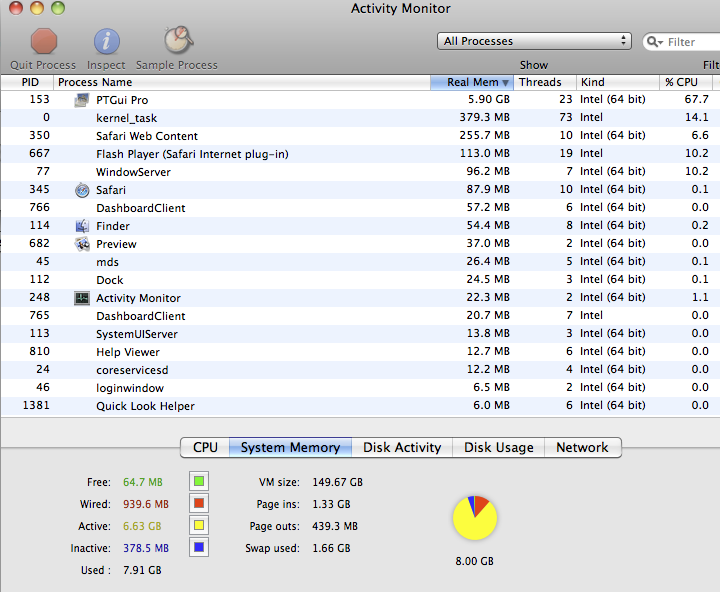Click the Activity Monitor window title
Screen dimensions: 720x592
[400, 8]
